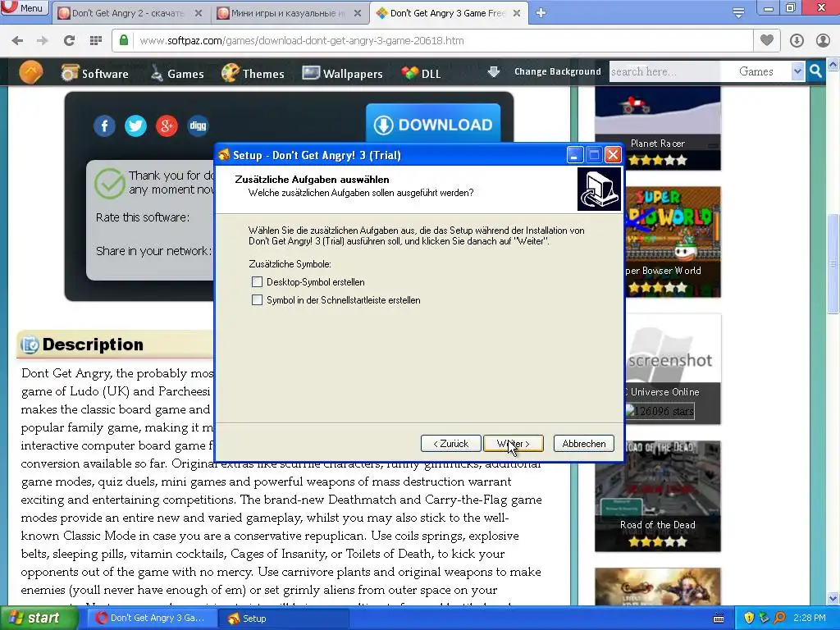This screenshot has height=630, width=840.
Task: Click the magnifier tray icon
Action: pyautogui.click(x=779, y=618)
